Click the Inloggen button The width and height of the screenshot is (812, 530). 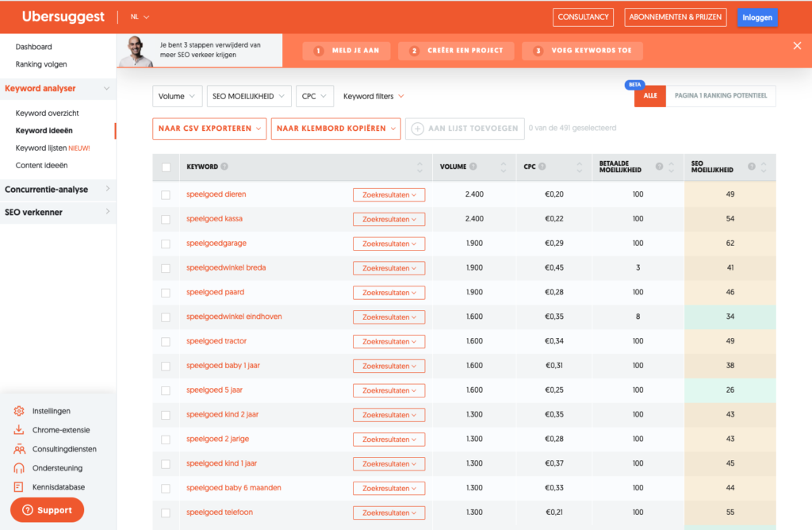pyautogui.click(x=757, y=17)
